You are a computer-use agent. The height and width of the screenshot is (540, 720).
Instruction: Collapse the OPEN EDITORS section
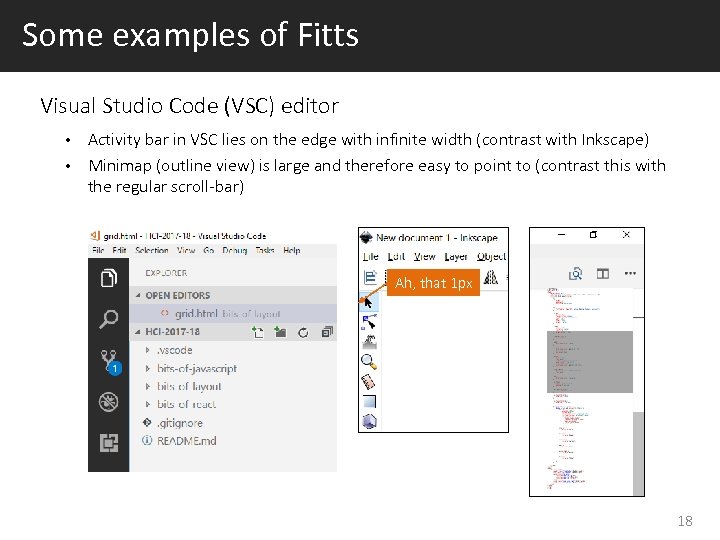coord(138,295)
